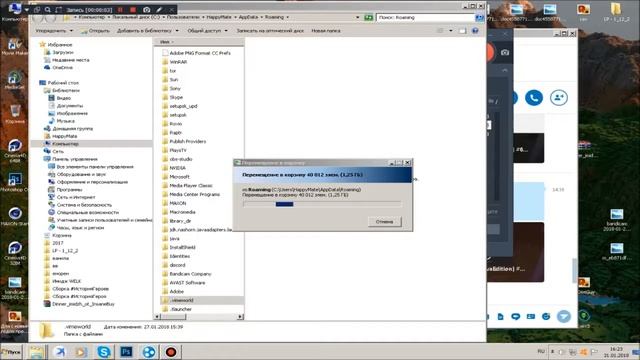Add people to Skype conversation

[559, 98]
